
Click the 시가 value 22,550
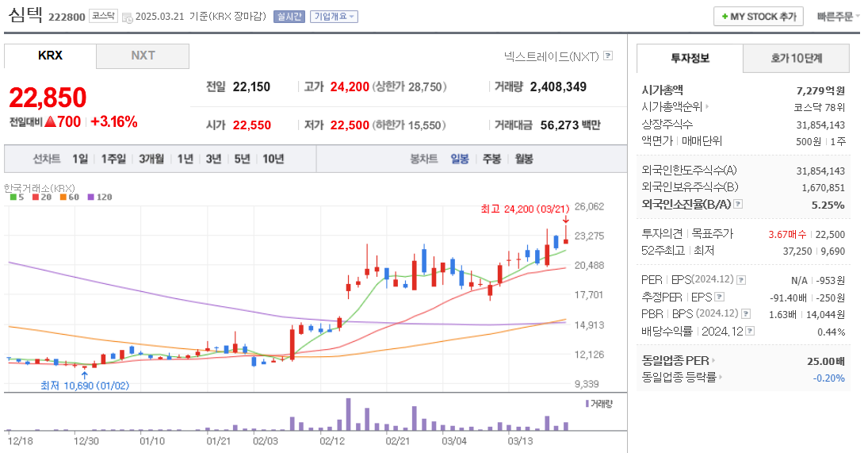252,125
